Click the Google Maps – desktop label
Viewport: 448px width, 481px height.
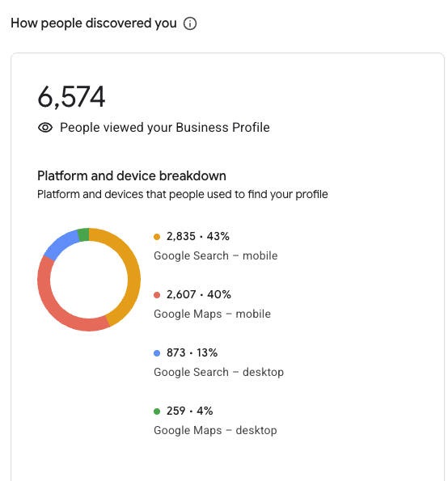[x=215, y=430]
